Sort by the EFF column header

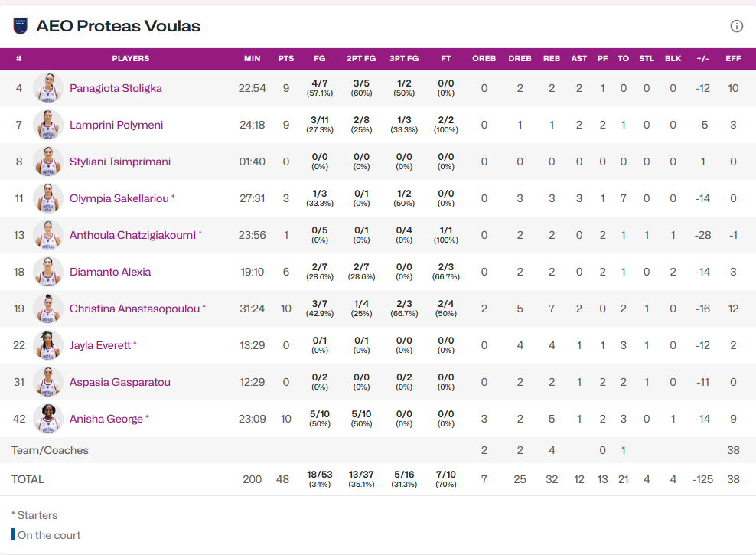tap(733, 58)
